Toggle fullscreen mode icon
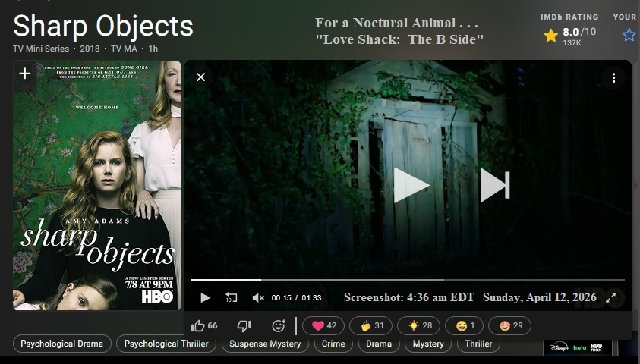 click(611, 297)
